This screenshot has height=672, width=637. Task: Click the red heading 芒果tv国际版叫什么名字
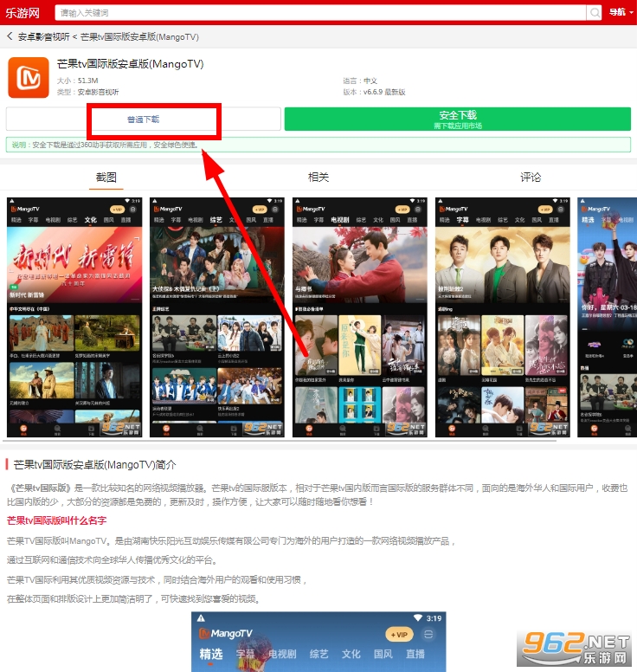[56, 520]
